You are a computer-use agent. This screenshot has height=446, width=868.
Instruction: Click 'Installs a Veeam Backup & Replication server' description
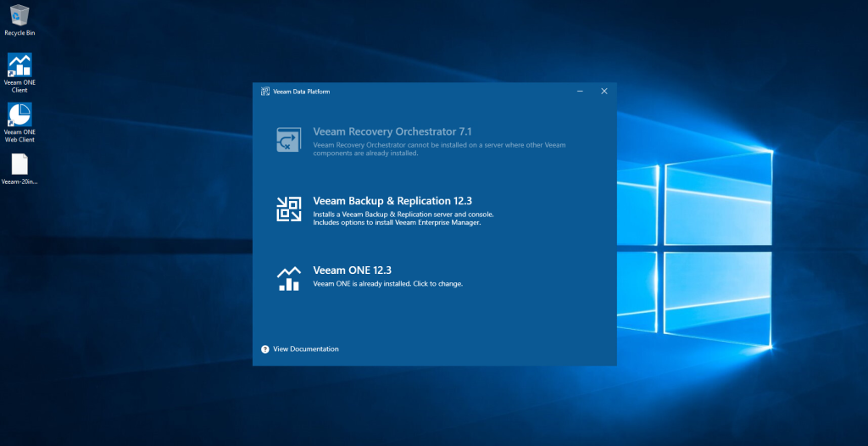pyautogui.click(x=403, y=214)
